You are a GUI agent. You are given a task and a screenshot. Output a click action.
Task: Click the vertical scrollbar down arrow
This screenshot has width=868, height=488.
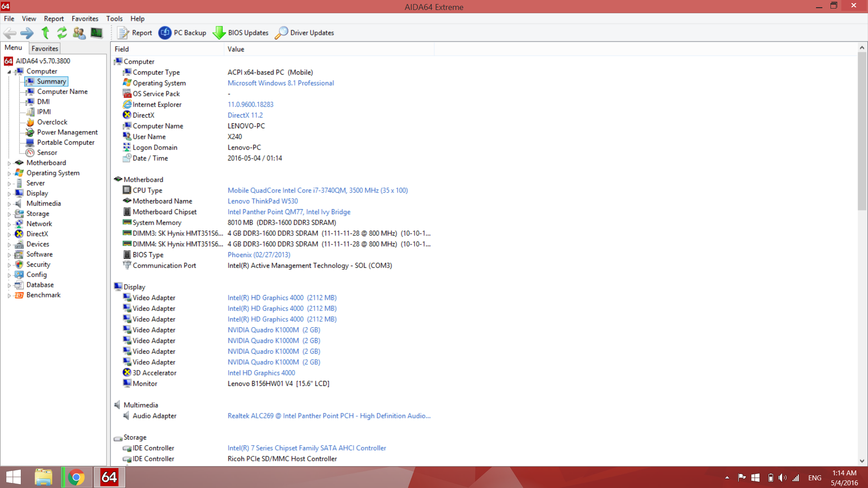(862, 461)
